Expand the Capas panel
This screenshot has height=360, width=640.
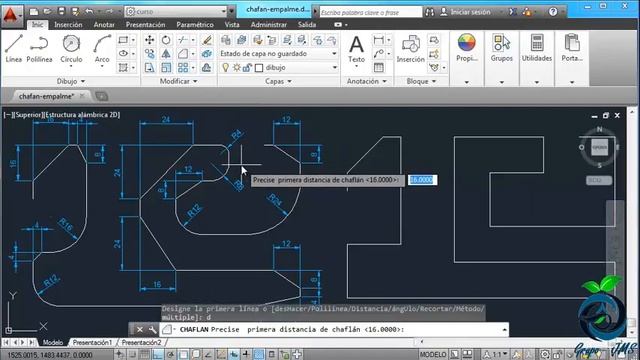(x=278, y=81)
